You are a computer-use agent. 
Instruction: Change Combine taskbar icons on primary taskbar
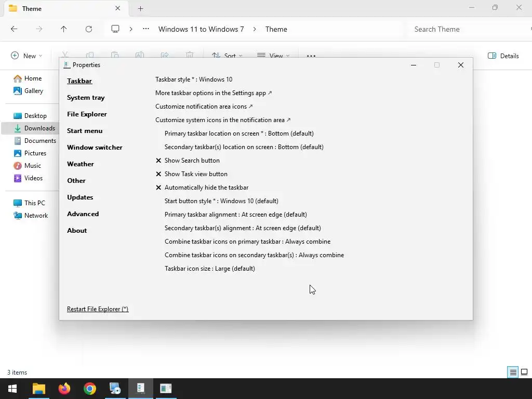(248, 242)
